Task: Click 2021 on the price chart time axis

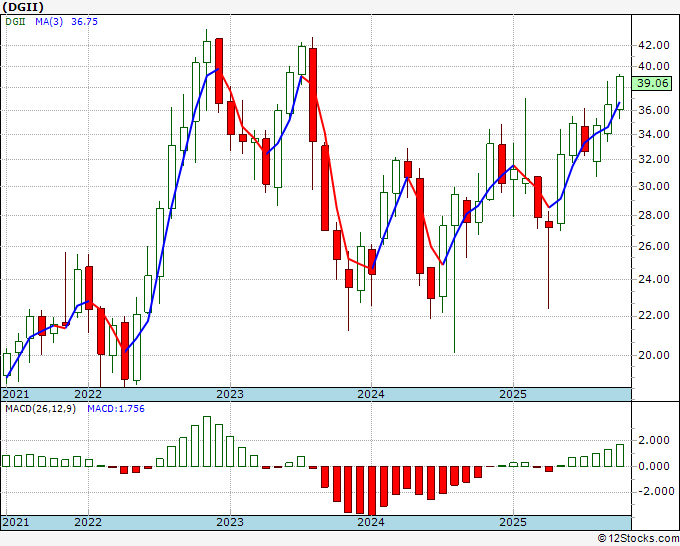Action: pyautogui.click(x=16, y=394)
